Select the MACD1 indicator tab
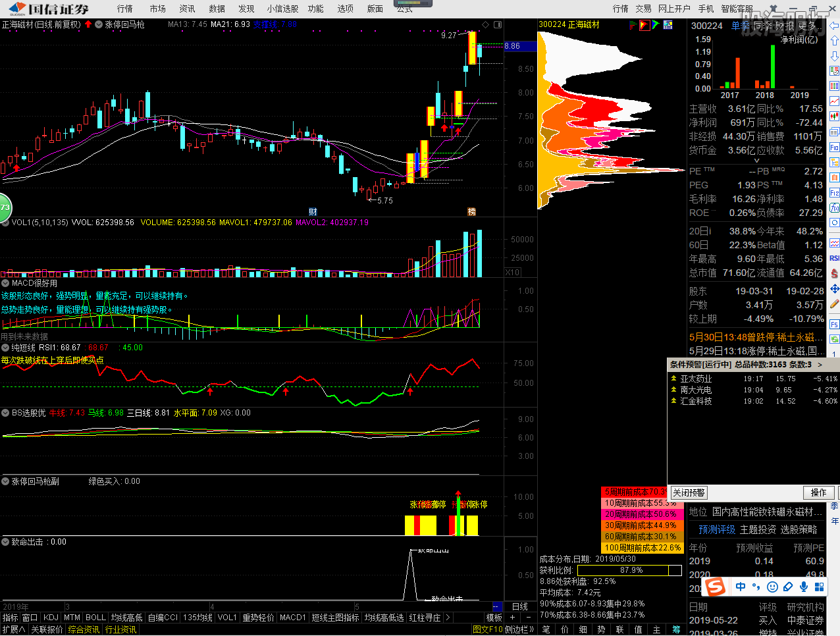The height and width of the screenshot is (636, 840). (x=293, y=618)
